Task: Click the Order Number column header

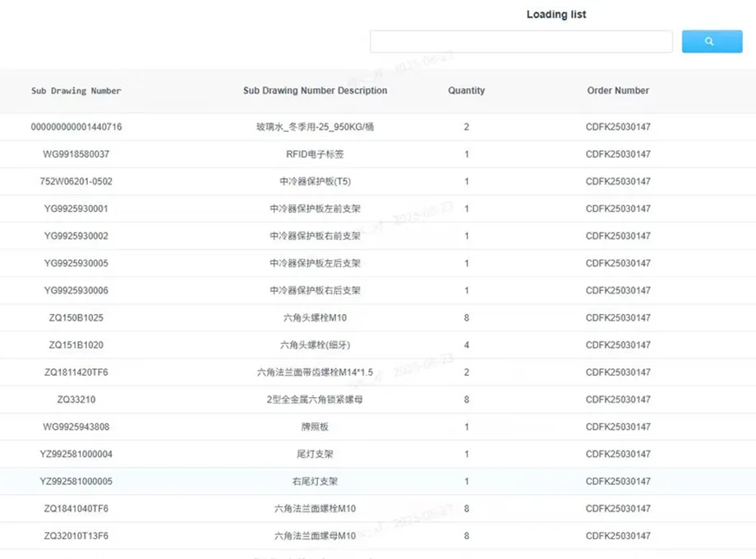Action: coord(618,90)
